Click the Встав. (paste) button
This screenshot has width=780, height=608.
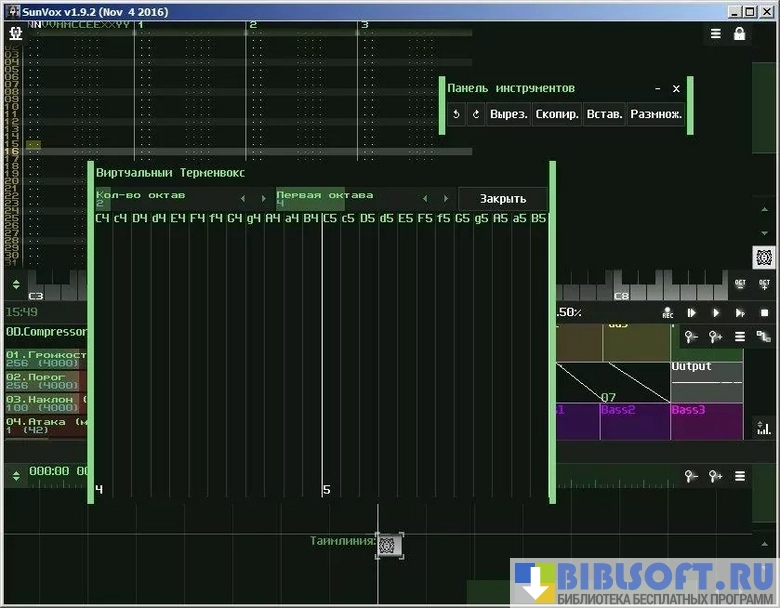click(604, 114)
